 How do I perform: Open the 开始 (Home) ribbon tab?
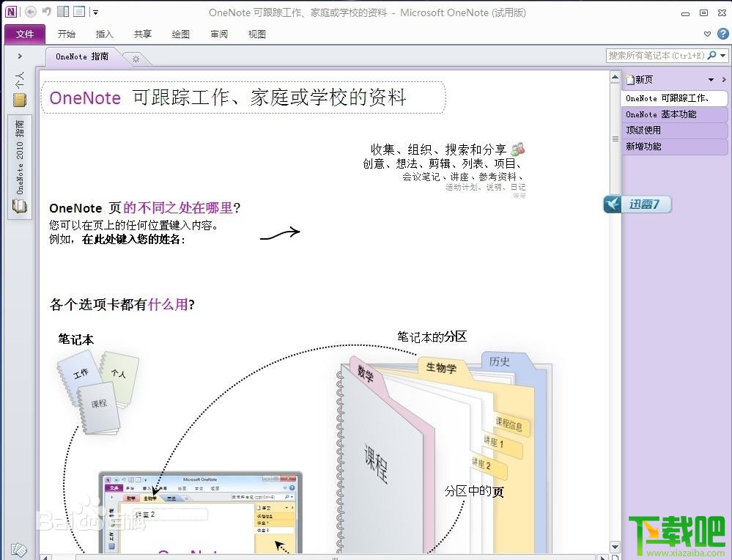[x=66, y=34]
